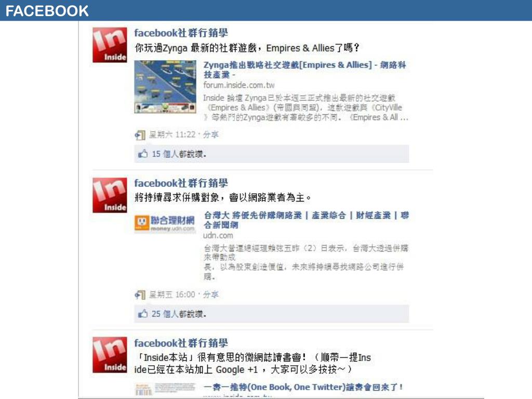The image size is (532, 399).
Task: Open the facebook社群行銷學 page name on first post
Action: click(x=181, y=33)
